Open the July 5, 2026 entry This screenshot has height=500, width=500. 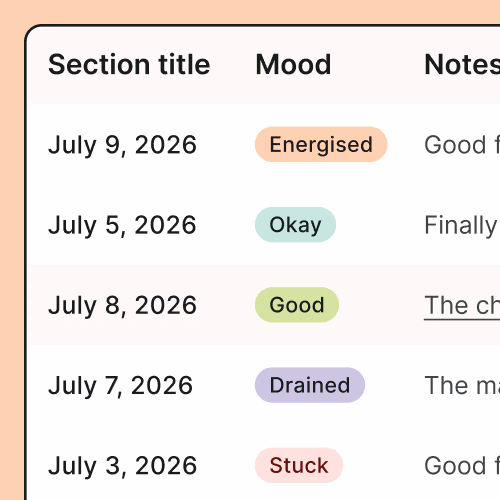(x=122, y=225)
